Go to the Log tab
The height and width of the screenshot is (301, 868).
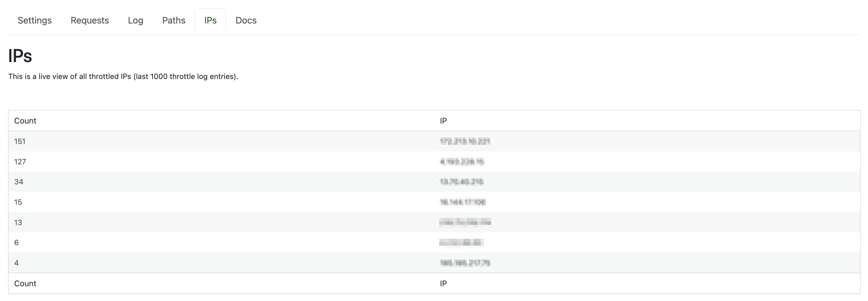click(x=136, y=21)
